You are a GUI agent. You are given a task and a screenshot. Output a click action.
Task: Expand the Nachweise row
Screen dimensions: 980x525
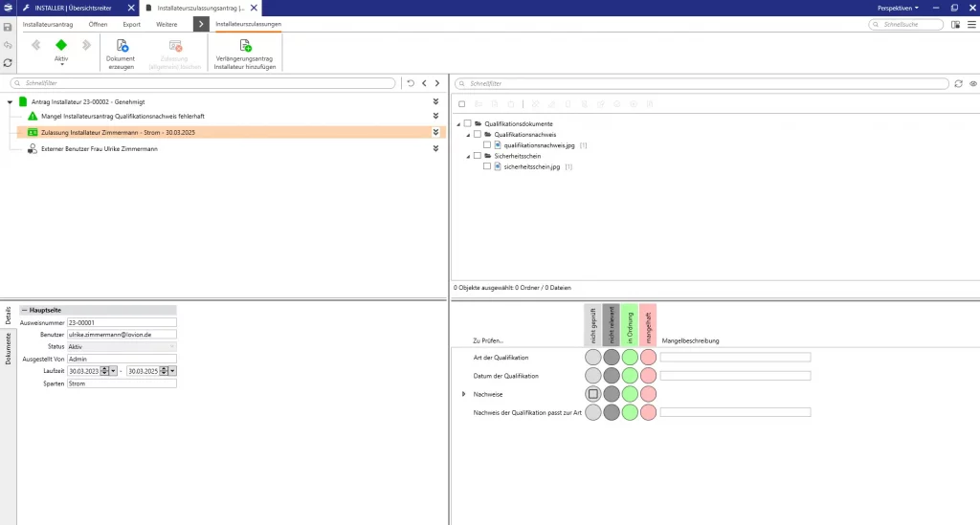(464, 394)
